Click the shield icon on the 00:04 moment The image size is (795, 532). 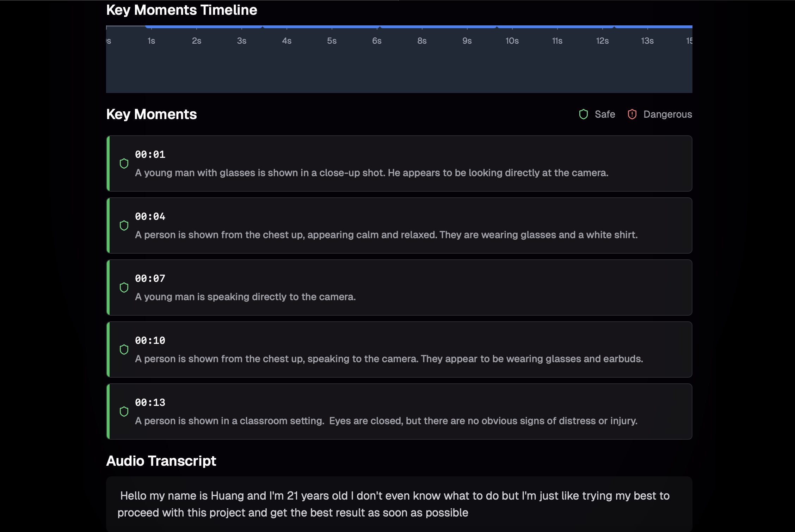[124, 225]
